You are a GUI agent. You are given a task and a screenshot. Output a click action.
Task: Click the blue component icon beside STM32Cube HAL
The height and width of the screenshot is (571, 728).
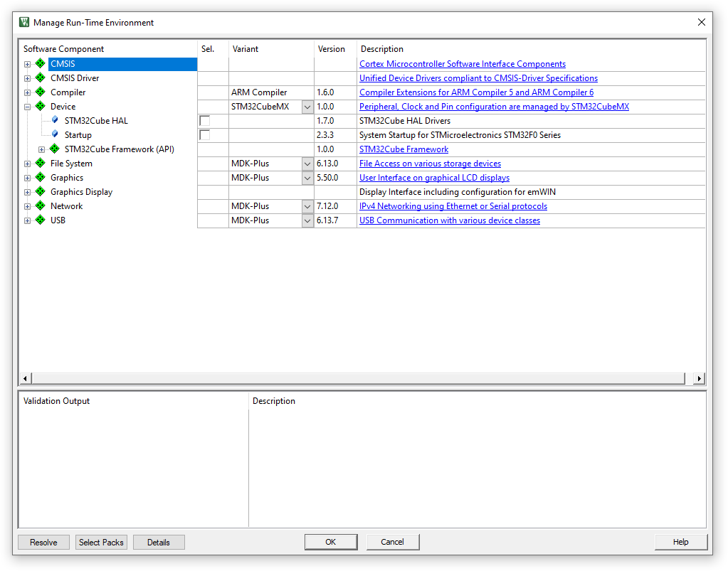pyautogui.click(x=55, y=120)
